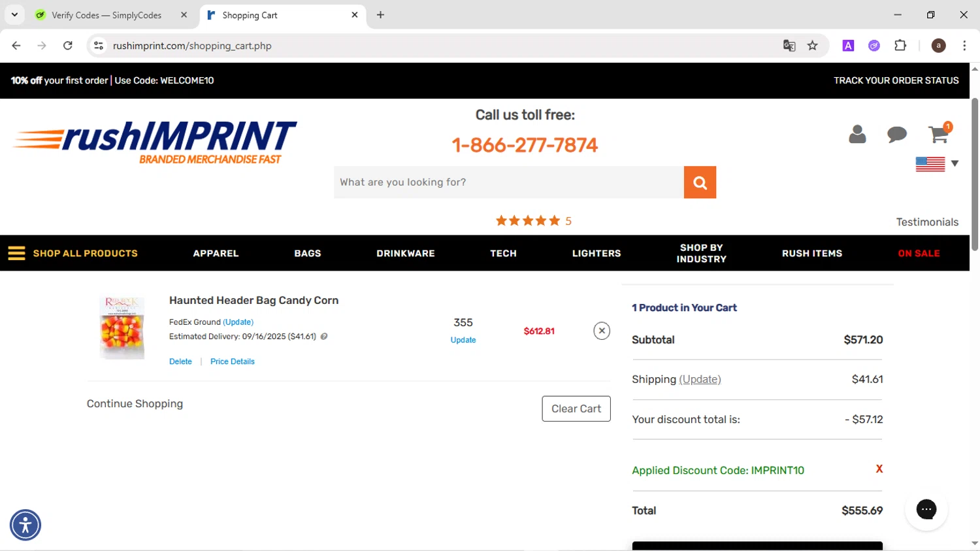
Task: Open Track Your Order Status
Action: point(896,80)
